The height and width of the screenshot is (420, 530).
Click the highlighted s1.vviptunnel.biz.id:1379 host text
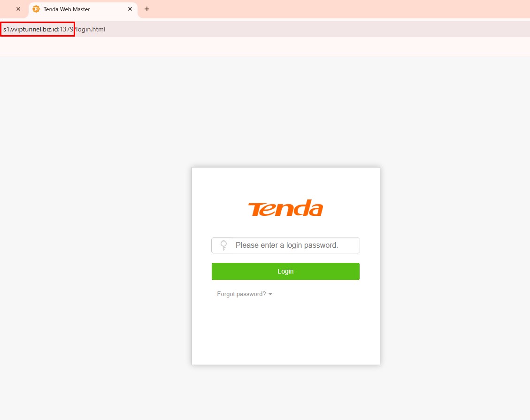tap(38, 29)
